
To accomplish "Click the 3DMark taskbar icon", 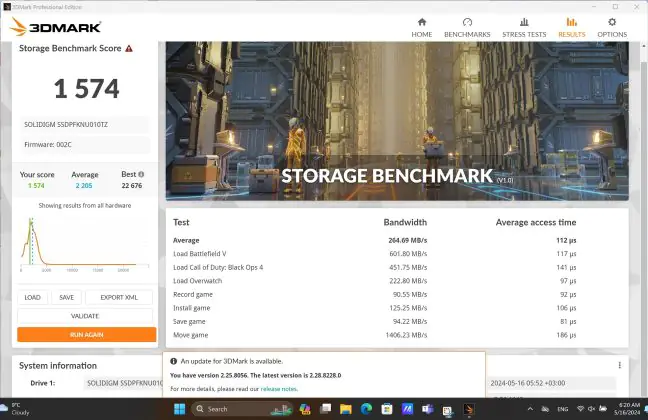I will tap(468, 409).
